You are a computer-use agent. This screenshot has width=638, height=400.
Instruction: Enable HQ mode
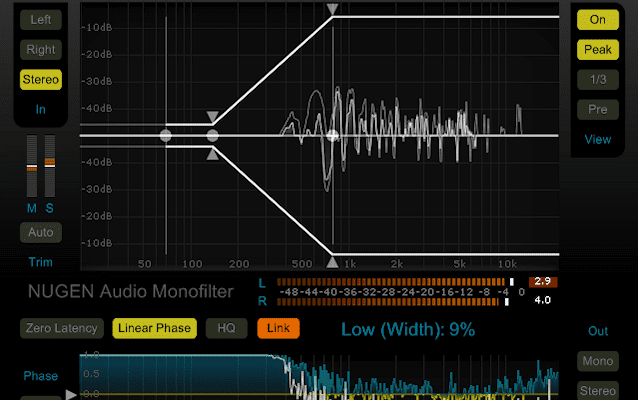pos(226,327)
